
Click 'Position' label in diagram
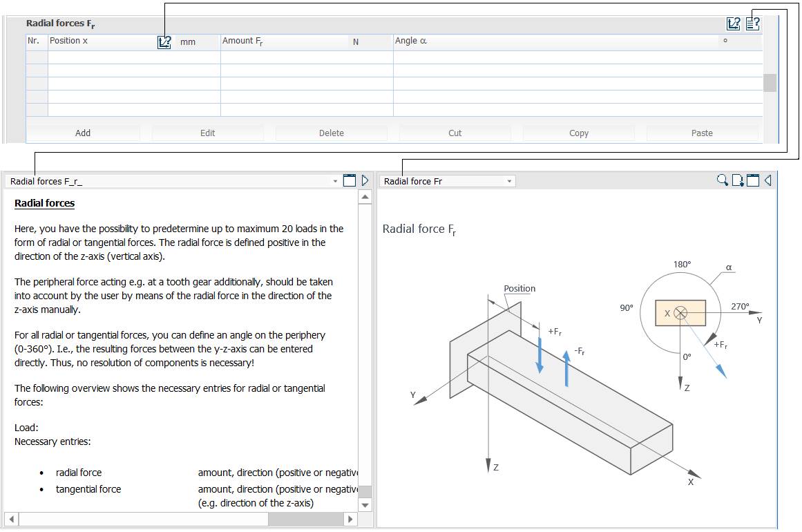[x=519, y=289]
